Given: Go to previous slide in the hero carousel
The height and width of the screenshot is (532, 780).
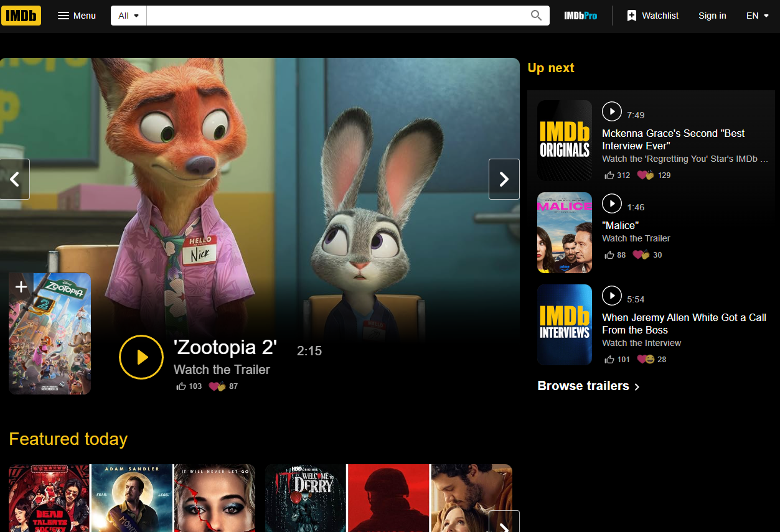Looking at the screenshot, I should [14, 179].
